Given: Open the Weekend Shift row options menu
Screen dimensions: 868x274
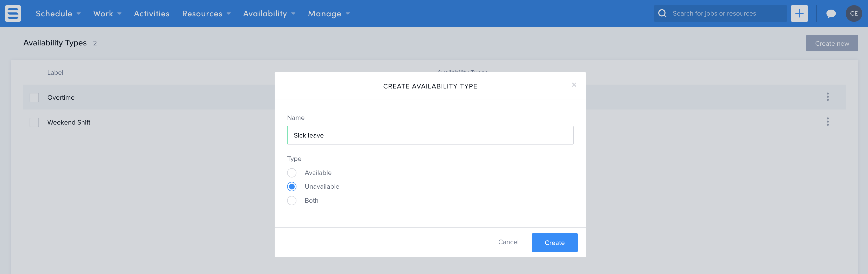Looking at the screenshot, I should click(x=827, y=122).
